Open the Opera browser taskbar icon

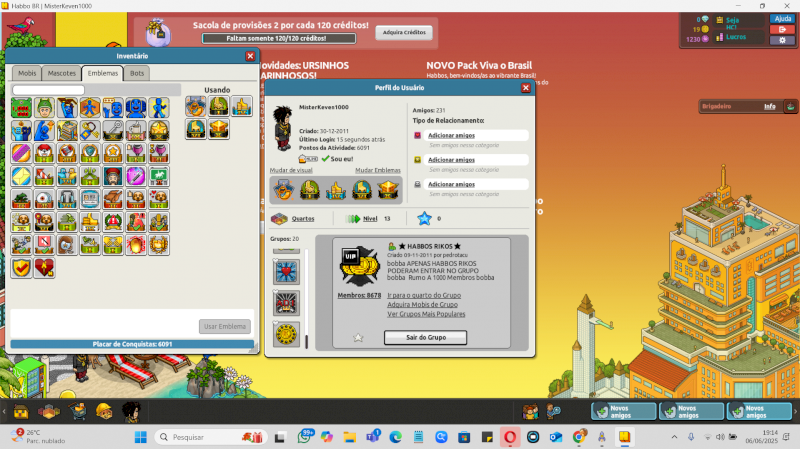tap(510, 437)
